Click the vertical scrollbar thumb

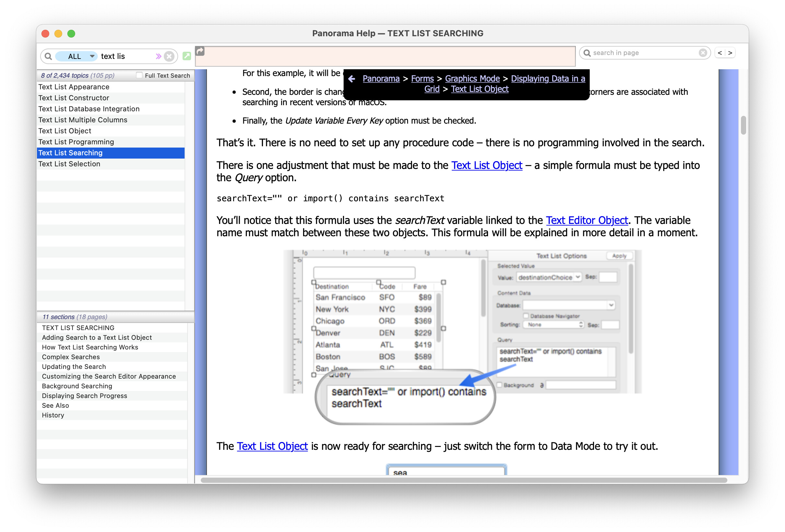coord(743,125)
